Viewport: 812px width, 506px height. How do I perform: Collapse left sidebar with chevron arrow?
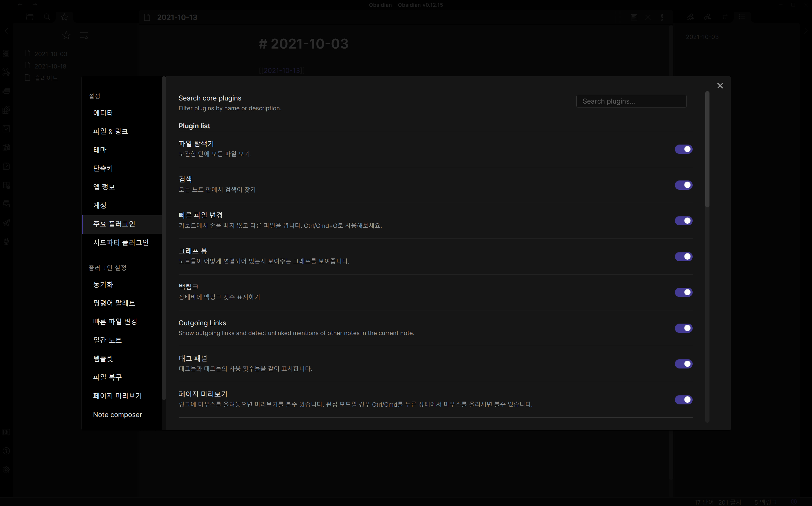pyautogui.click(x=6, y=31)
